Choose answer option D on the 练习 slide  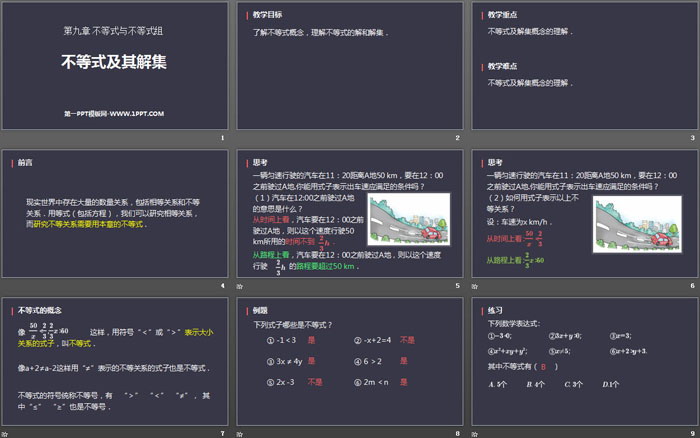[611, 383]
